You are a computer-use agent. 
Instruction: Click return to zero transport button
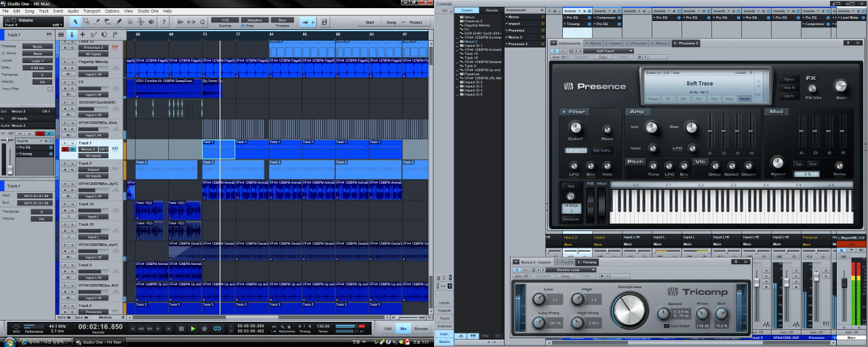click(168, 329)
